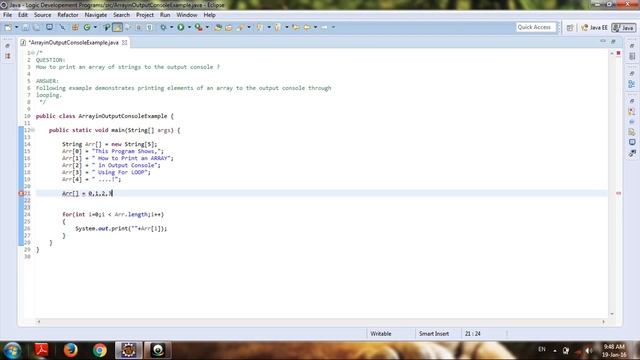This screenshot has width=640, height=360.
Task: Click the Quick Access search field
Action: tap(536, 27)
